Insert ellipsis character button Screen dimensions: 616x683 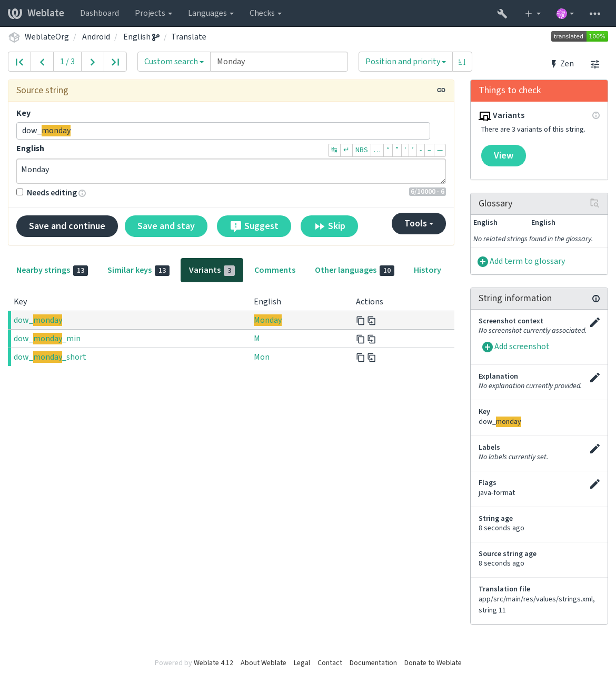pos(377,150)
